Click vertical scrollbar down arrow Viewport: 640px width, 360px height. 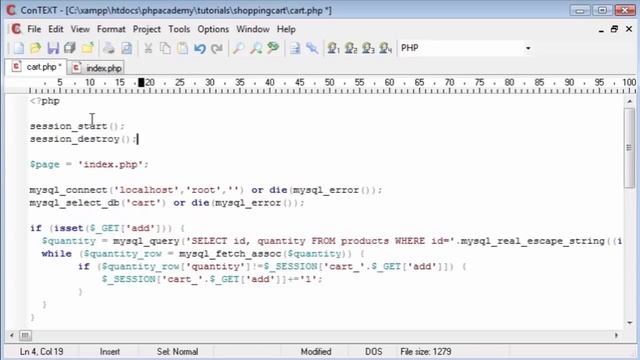(629, 322)
